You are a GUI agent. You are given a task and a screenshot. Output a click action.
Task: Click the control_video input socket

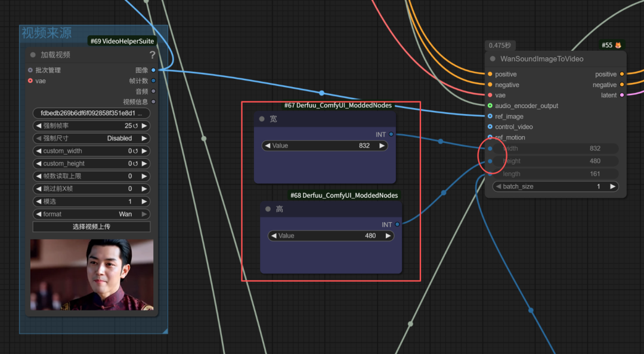pyautogui.click(x=490, y=127)
